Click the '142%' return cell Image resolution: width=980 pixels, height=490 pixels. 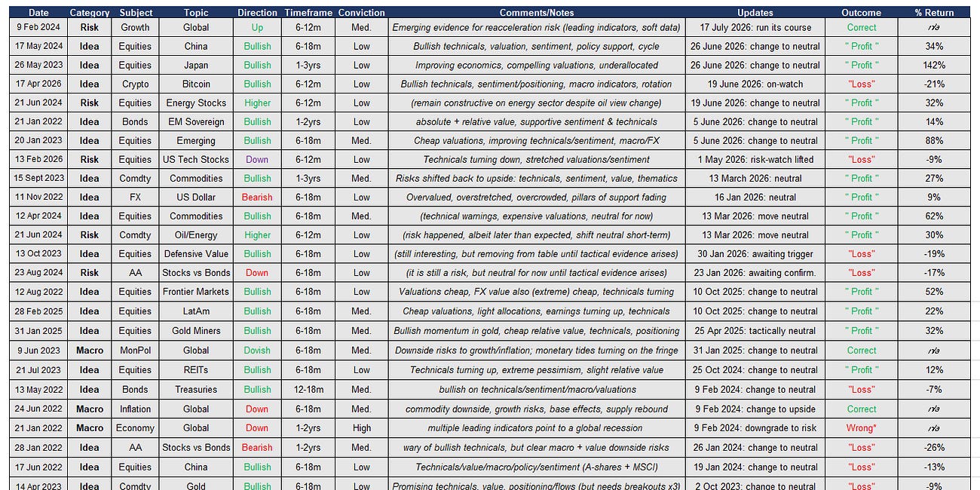tap(935, 65)
